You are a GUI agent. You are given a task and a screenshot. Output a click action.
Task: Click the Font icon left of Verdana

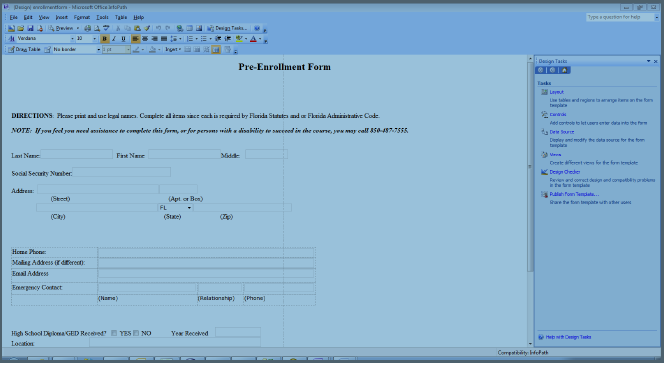click(11, 39)
